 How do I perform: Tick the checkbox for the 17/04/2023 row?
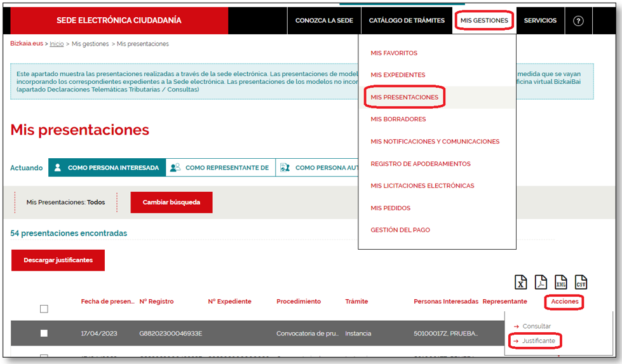[x=44, y=333]
